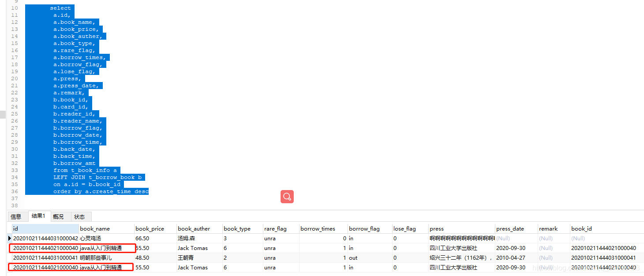Screen dimensions: 644x276
Task: Click the author cell 王朝青
Action: (x=199, y=258)
